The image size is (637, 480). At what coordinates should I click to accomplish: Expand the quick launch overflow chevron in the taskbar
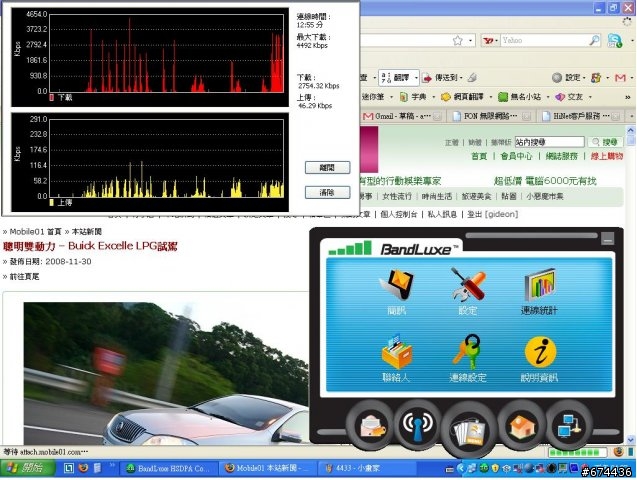(112, 465)
